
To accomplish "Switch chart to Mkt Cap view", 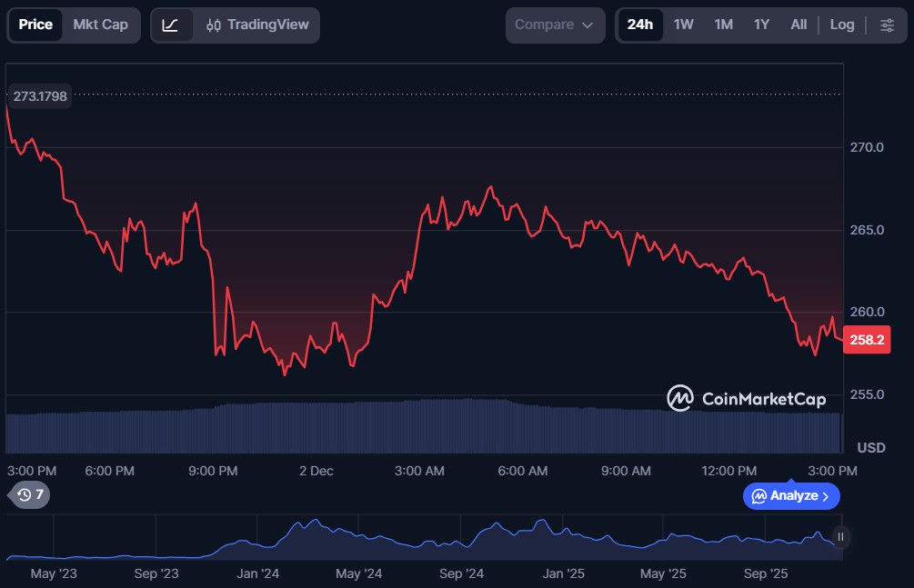I will (x=100, y=25).
